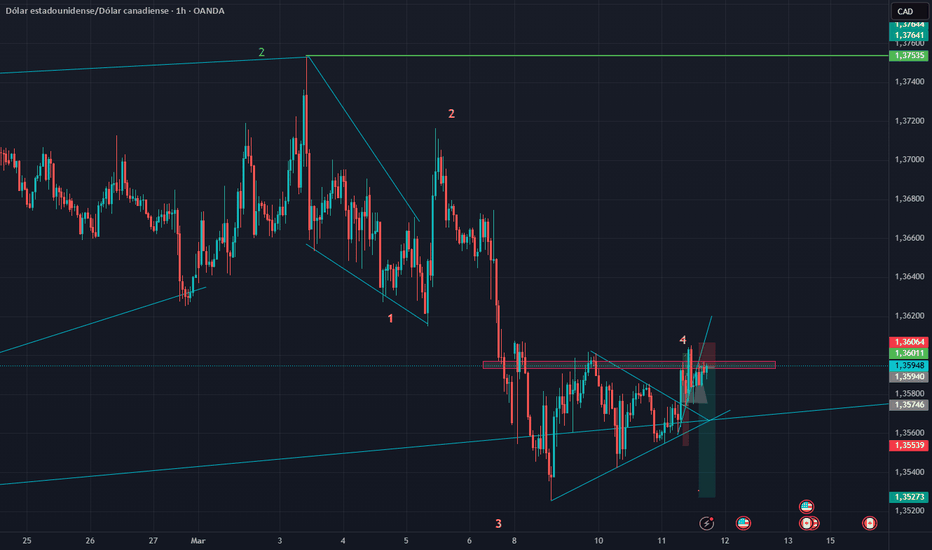The image size is (932, 550).
Task: Click the red 1,36064 price label
Action: point(909,342)
